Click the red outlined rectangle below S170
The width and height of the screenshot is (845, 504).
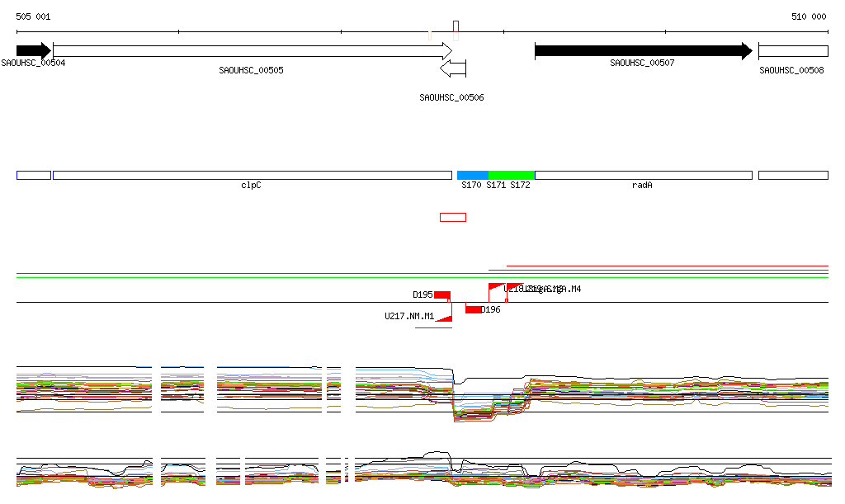[453, 217]
